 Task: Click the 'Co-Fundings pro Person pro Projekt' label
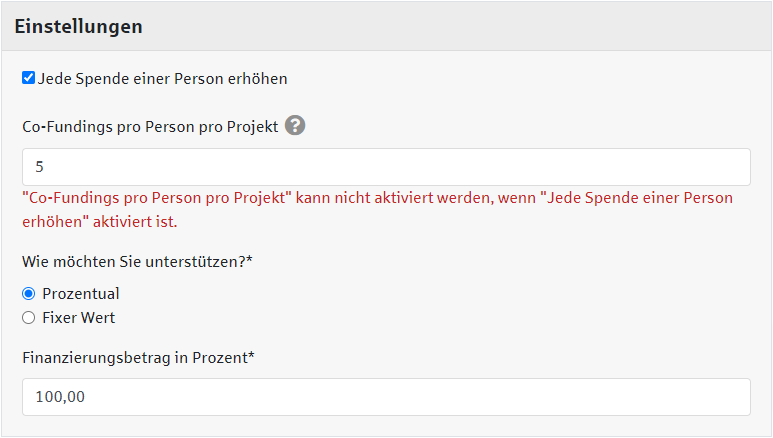[x=150, y=127]
